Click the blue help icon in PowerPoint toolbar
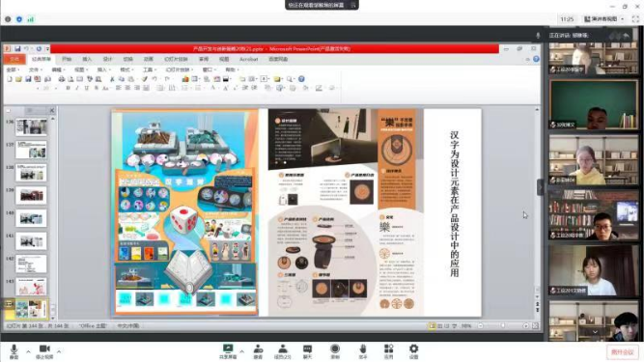This screenshot has width=644, height=362. [536, 59]
